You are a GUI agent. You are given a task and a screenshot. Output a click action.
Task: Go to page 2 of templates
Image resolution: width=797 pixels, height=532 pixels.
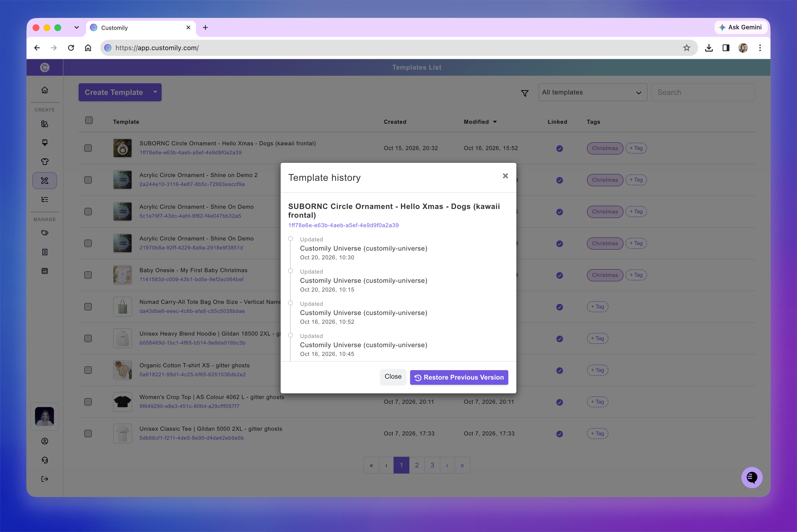point(417,465)
